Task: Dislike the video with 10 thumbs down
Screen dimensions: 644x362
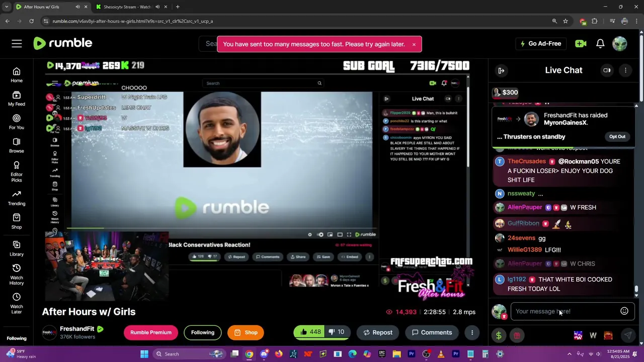Action: click(337, 332)
